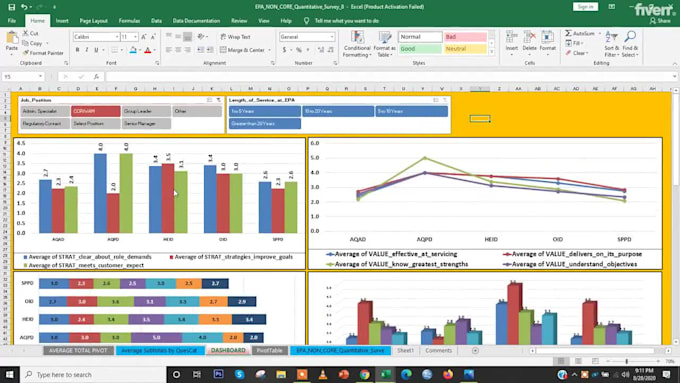
Task: Increase font size with the larger A icon
Action: coord(144,37)
